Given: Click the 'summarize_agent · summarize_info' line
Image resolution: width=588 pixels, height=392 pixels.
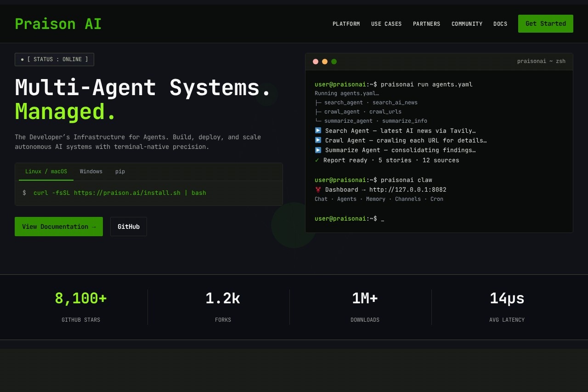Looking at the screenshot, I should coord(371,121).
